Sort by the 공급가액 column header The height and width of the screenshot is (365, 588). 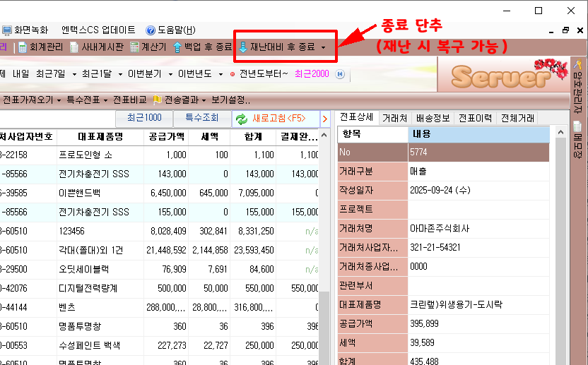coord(167,136)
